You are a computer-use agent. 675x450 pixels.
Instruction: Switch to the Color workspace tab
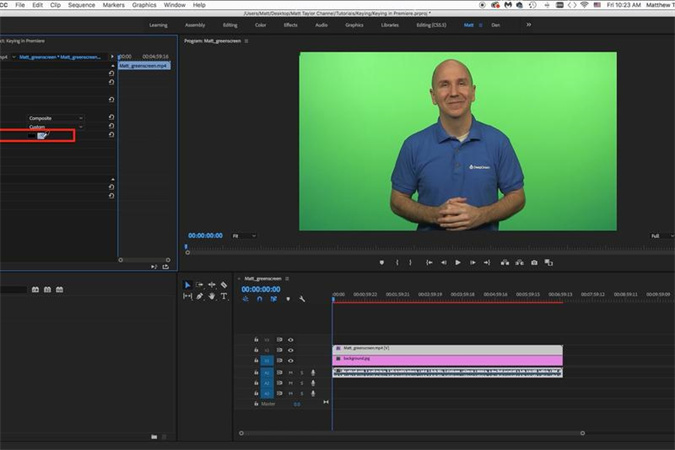(260, 24)
